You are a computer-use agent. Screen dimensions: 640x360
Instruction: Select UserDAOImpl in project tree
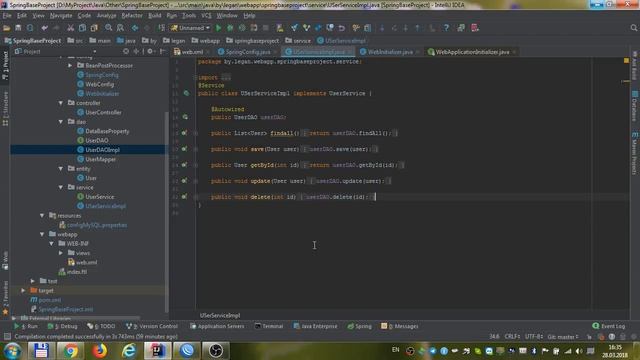102,150
